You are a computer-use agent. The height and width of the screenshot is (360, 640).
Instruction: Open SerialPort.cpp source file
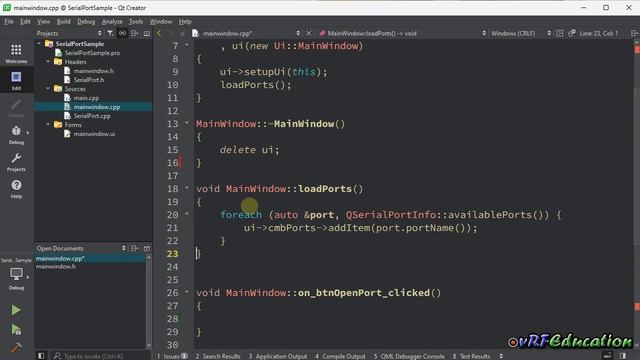tap(92, 116)
